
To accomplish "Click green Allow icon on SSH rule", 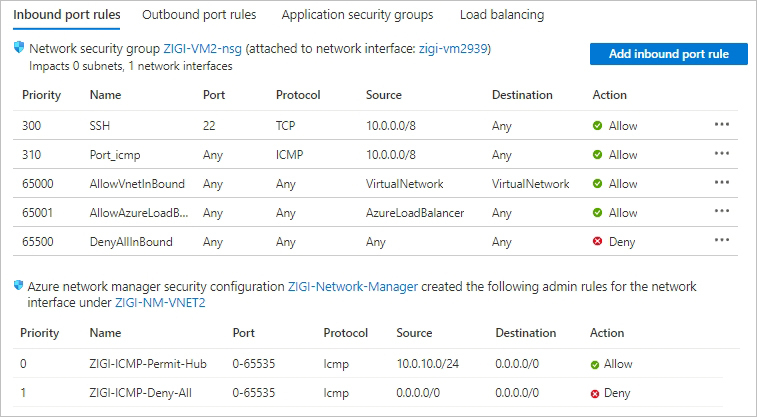I will [x=597, y=126].
